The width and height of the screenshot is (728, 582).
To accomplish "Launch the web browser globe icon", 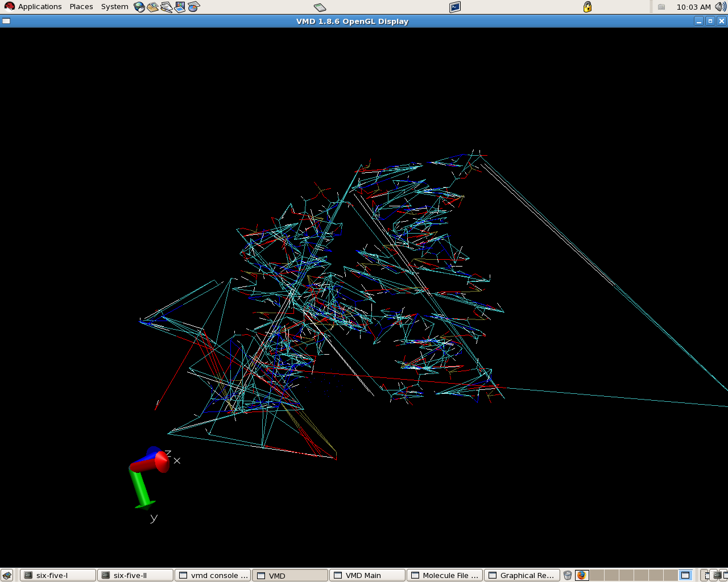I will (x=139, y=7).
